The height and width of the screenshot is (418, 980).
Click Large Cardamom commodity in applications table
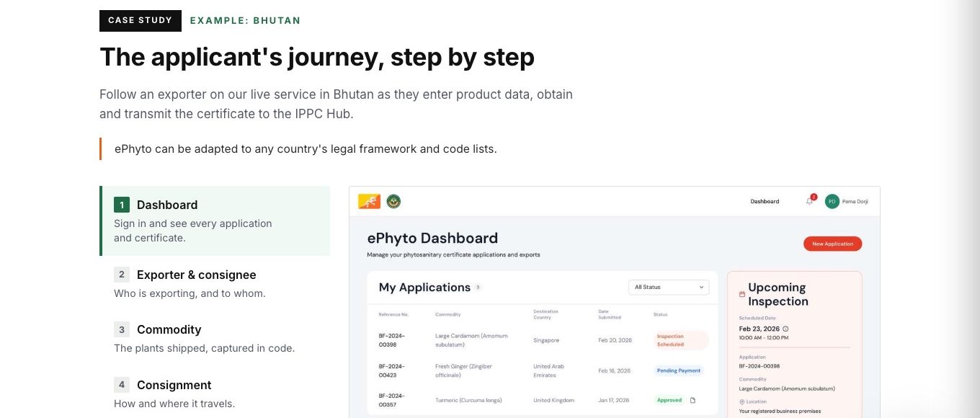472,340
